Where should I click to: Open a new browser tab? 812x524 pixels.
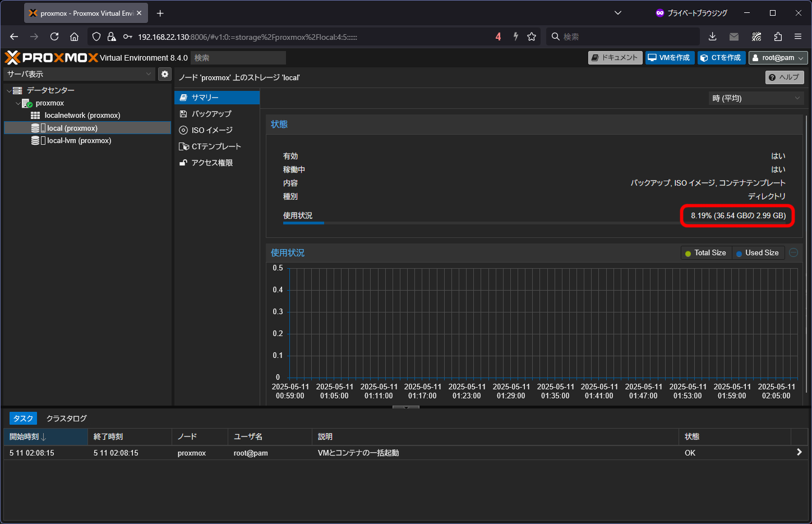pyautogui.click(x=160, y=13)
